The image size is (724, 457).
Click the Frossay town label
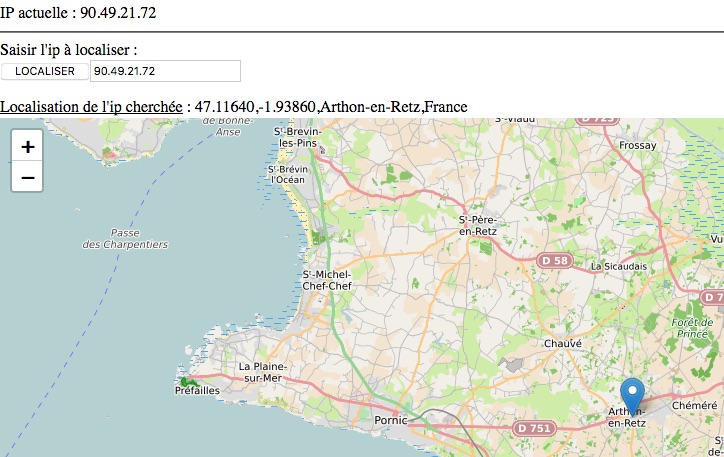coord(638,145)
